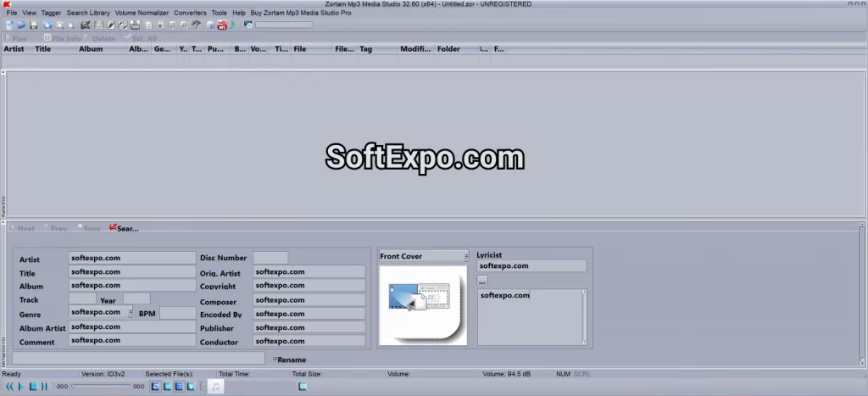Click the music note thumbnail in player bar
This screenshot has width=868, height=396.
216,387
